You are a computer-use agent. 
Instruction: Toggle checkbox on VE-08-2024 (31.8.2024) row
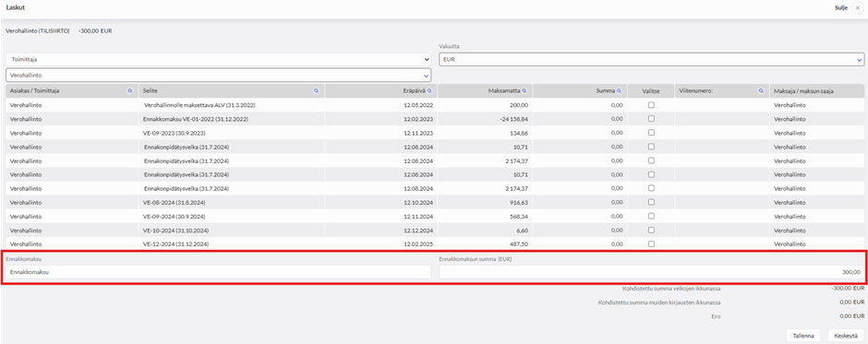tap(651, 202)
